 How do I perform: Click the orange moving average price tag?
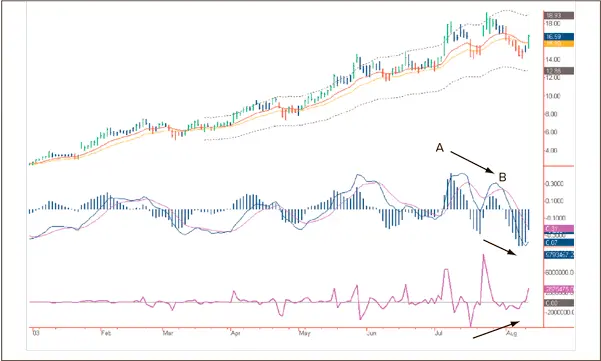(x=559, y=43)
